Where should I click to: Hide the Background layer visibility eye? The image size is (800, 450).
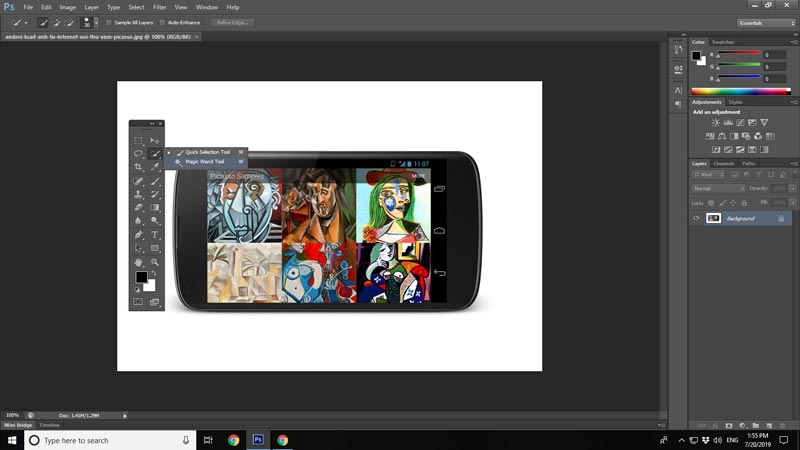(696, 218)
